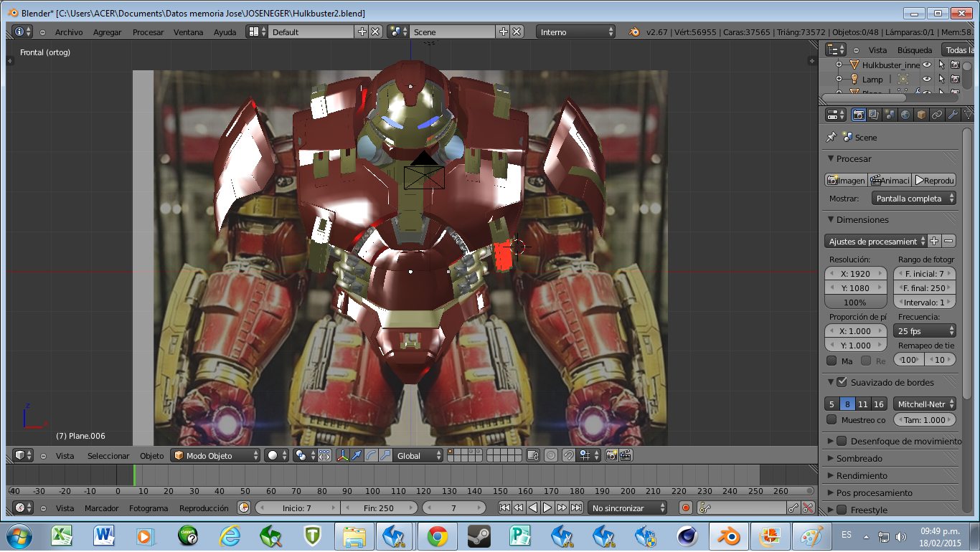This screenshot has width=980, height=552.
Task: Open the Constraints chain-link properties tab
Action: [937, 115]
